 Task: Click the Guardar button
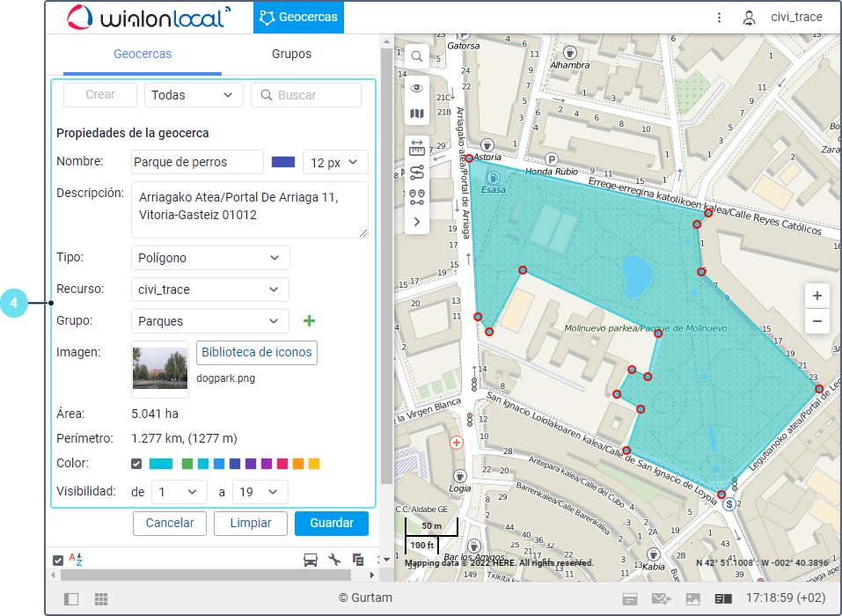(332, 523)
